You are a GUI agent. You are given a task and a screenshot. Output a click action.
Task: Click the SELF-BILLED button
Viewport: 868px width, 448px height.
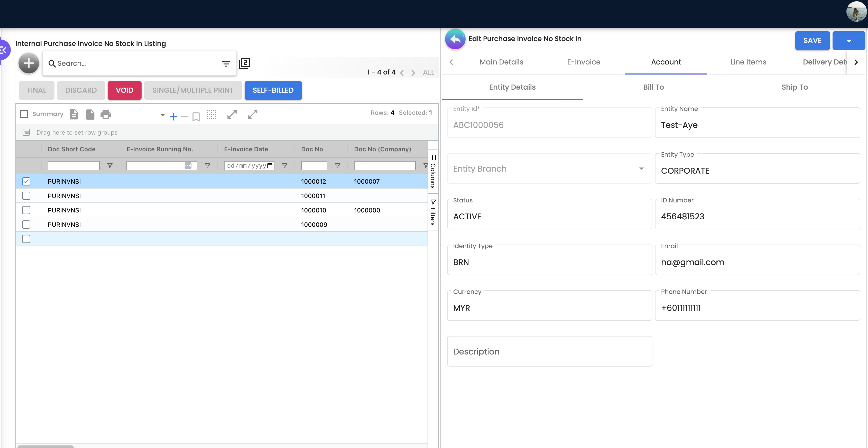click(273, 90)
